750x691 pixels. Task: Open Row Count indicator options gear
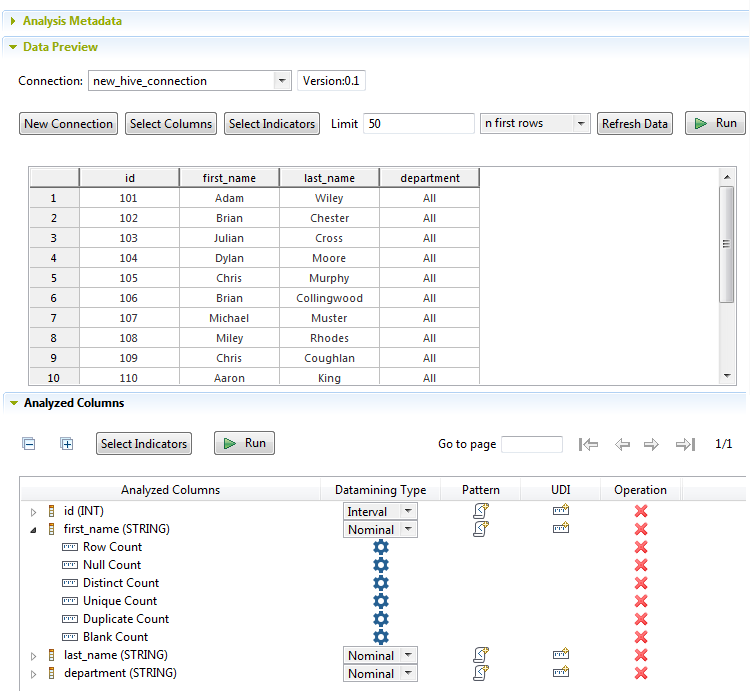point(380,547)
